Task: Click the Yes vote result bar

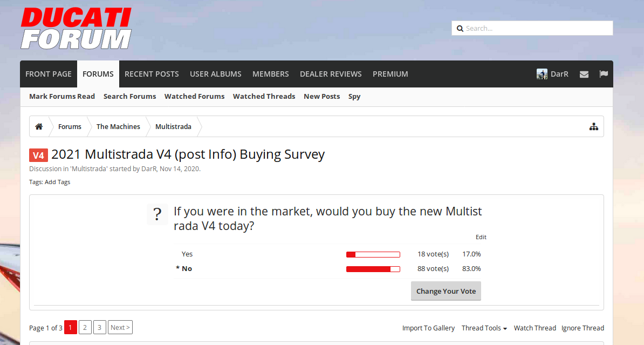Action: [x=373, y=254]
